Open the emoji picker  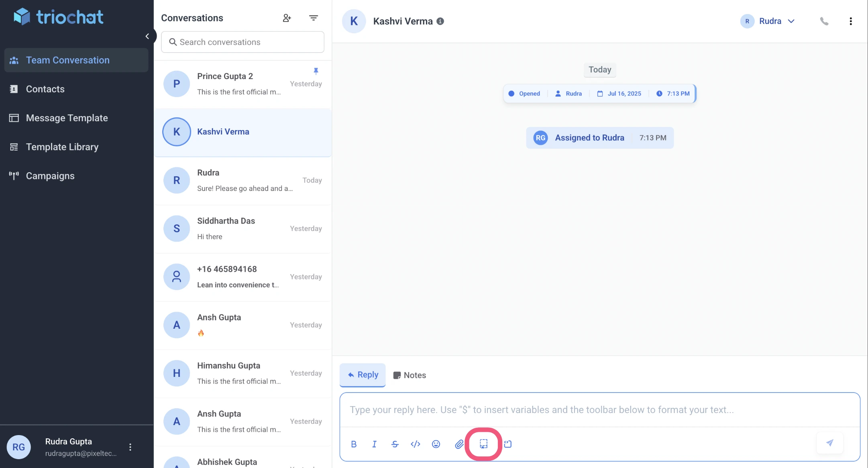[436, 444]
